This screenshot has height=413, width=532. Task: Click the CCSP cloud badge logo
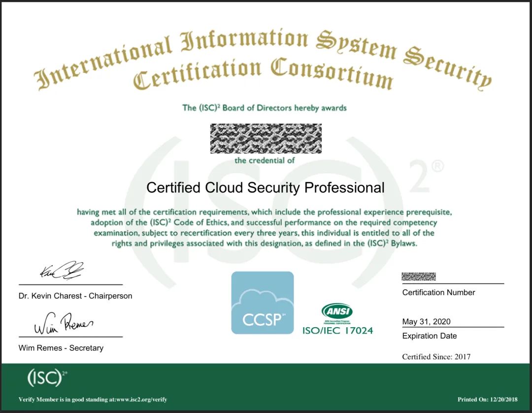(262, 303)
